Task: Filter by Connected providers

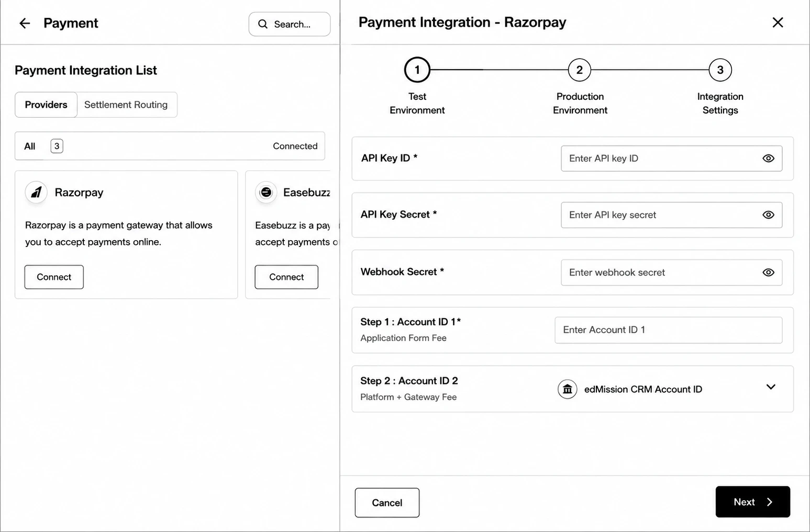Action: coord(295,146)
